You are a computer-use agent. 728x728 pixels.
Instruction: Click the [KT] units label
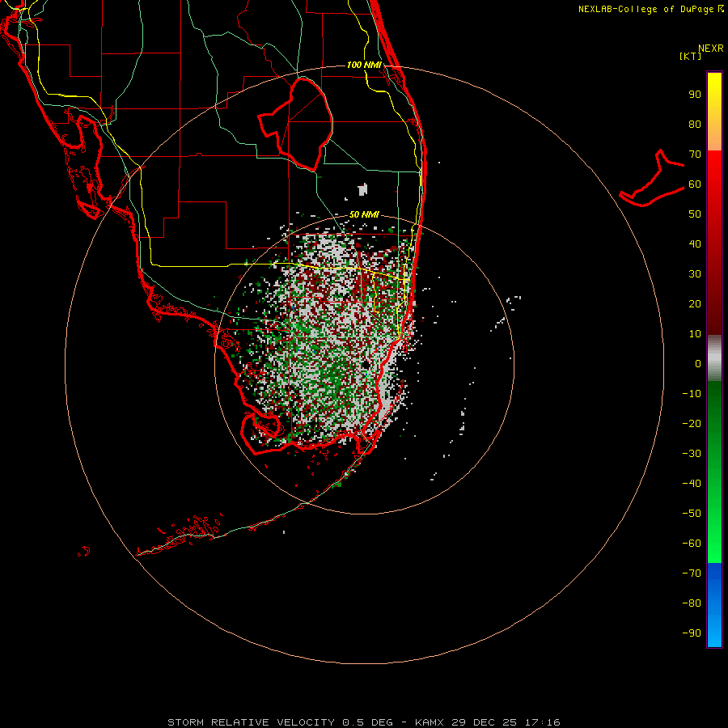pyautogui.click(x=691, y=56)
